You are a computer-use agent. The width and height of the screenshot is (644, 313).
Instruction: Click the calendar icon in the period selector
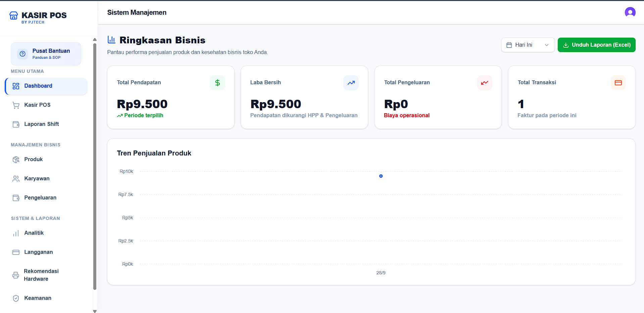coord(509,45)
